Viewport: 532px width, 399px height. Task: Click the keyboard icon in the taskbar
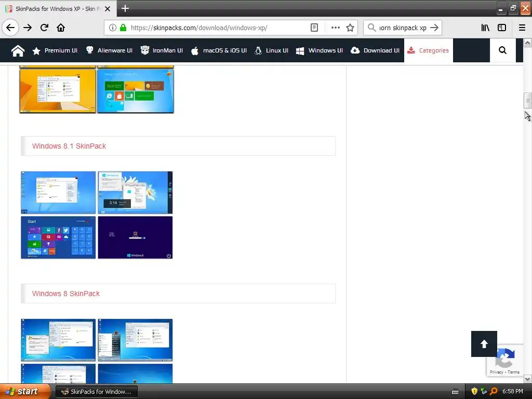pos(455,392)
